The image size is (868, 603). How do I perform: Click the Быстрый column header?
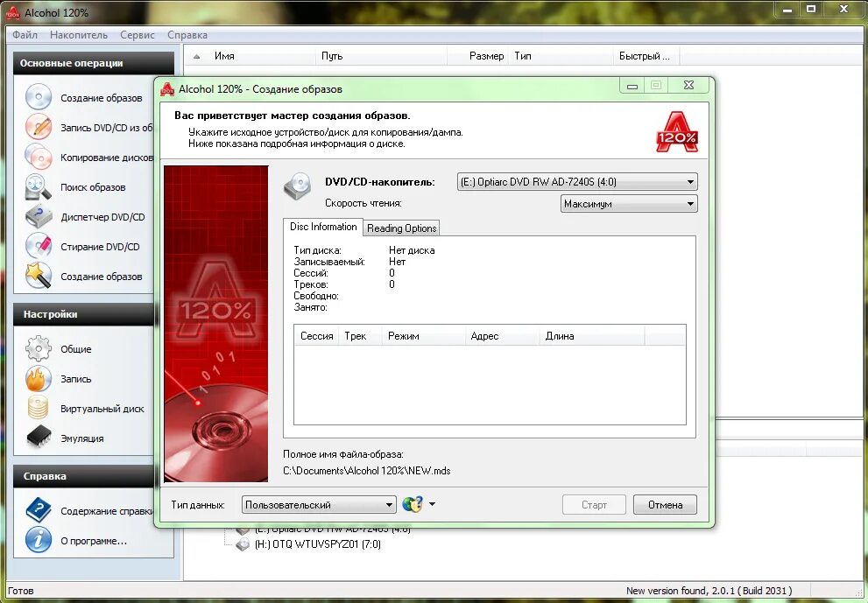646,56
